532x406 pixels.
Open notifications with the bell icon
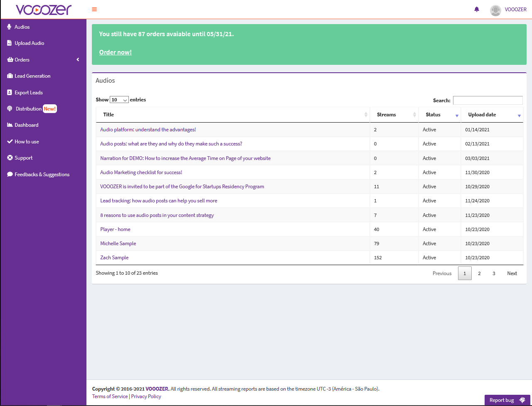[x=477, y=10]
